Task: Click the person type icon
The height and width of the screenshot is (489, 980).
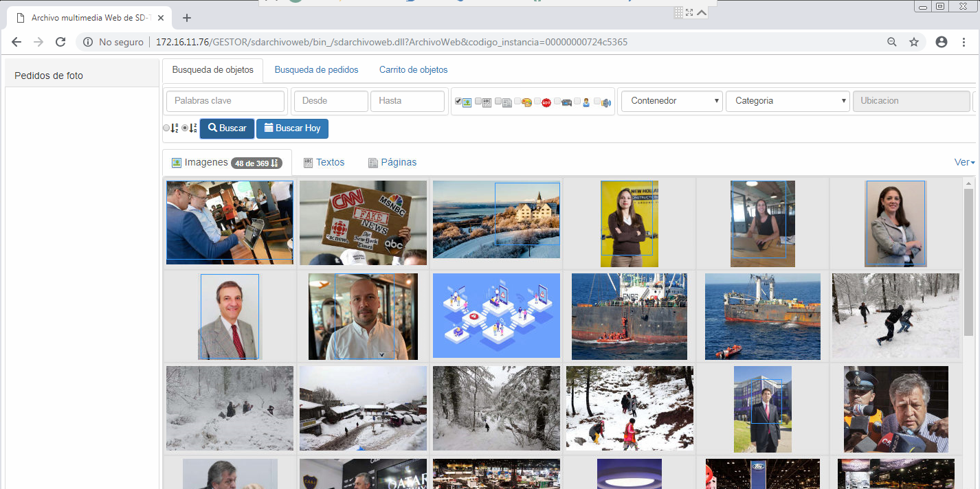Action: coord(586,103)
